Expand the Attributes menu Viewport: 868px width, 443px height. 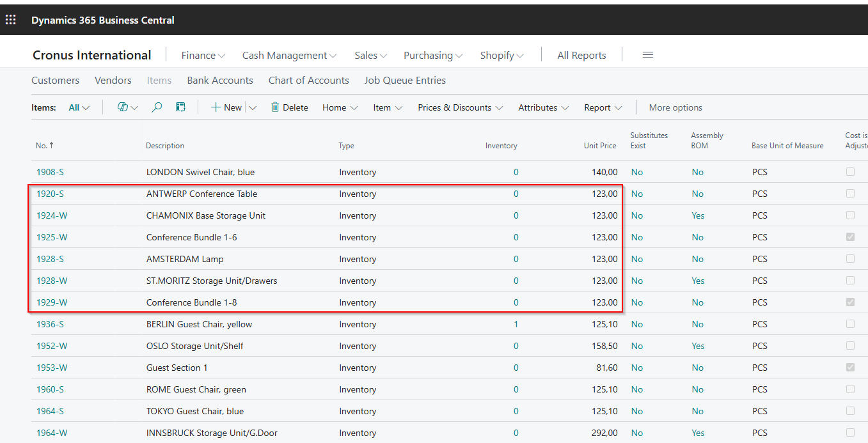544,107
